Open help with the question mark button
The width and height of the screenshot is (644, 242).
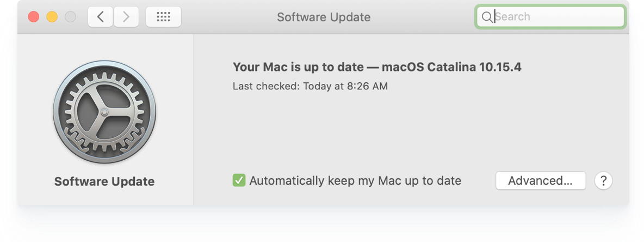[603, 181]
